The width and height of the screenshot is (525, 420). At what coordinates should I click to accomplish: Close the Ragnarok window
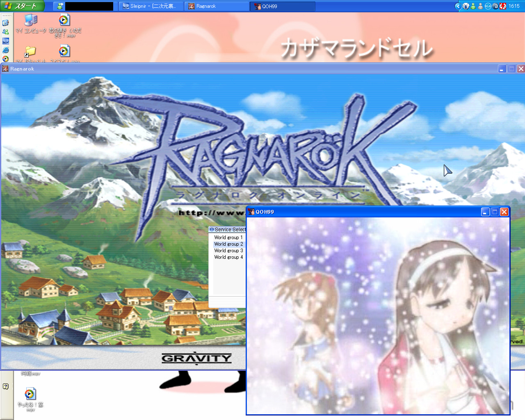pyautogui.click(x=521, y=69)
